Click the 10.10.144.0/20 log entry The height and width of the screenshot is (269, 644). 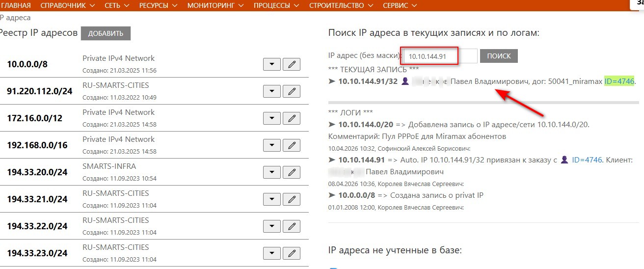366,124
